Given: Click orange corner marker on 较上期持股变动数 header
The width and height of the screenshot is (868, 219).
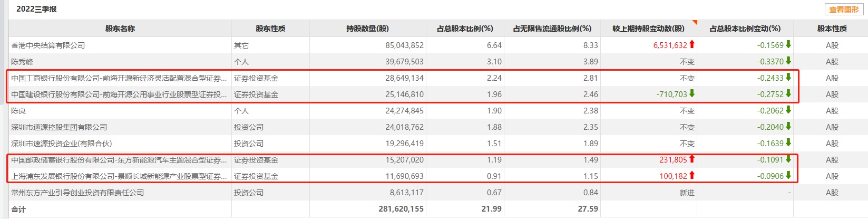Looking at the screenshot, I should click(x=694, y=23).
